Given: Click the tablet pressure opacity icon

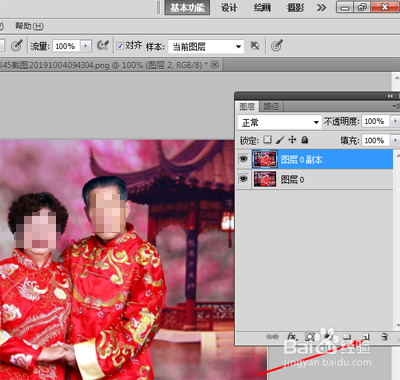Looking at the screenshot, I should pos(17,46).
